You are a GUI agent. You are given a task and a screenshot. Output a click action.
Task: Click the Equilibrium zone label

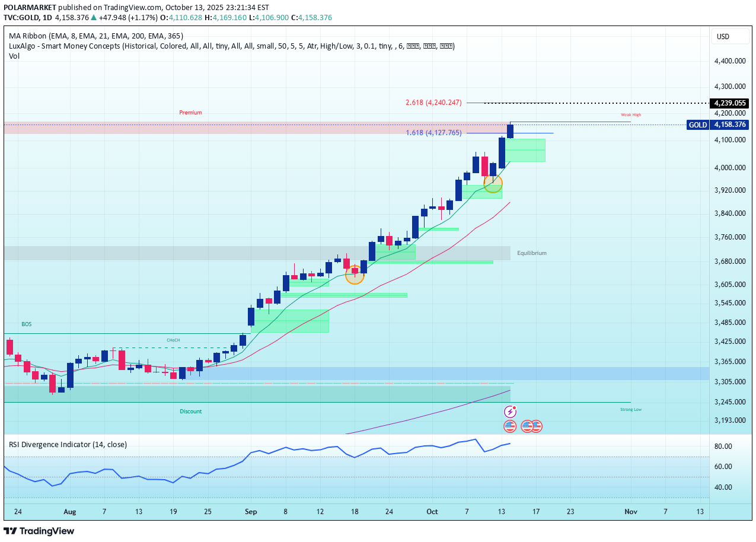(531, 253)
